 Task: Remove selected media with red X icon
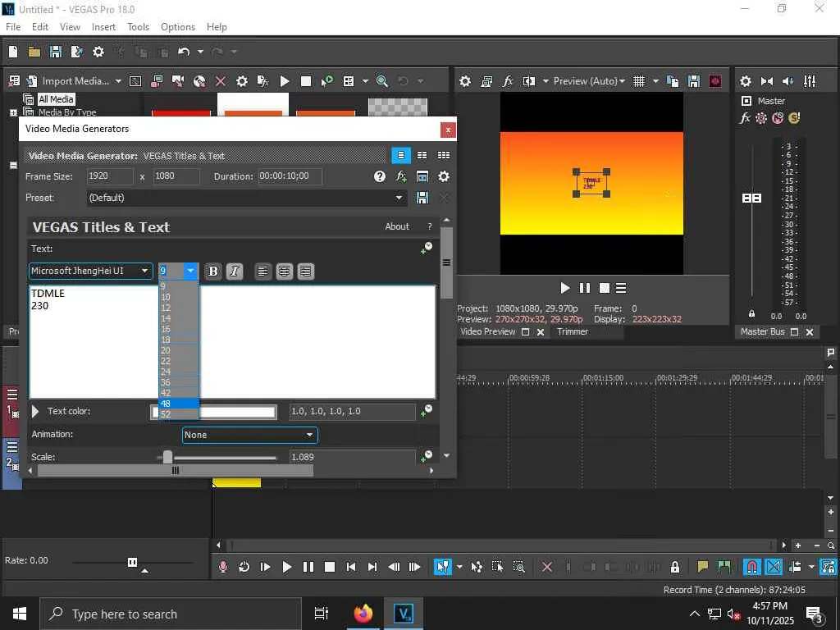click(220, 81)
